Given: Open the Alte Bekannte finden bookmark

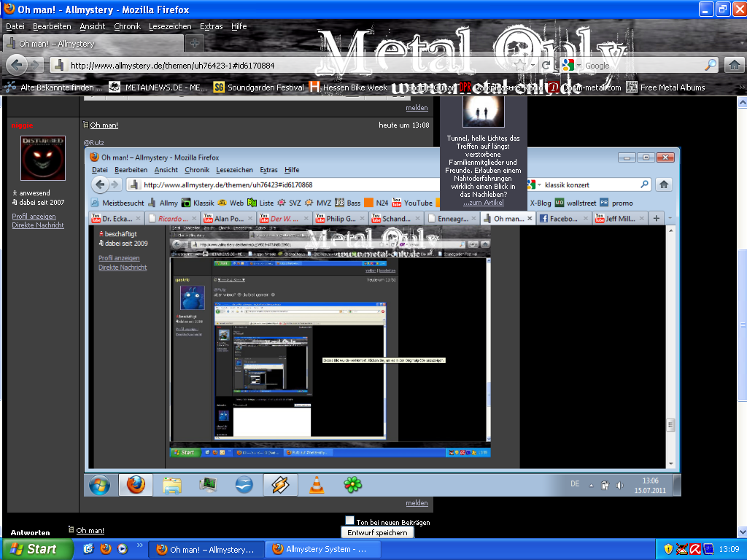Looking at the screenshot, I should click(54, 87).
